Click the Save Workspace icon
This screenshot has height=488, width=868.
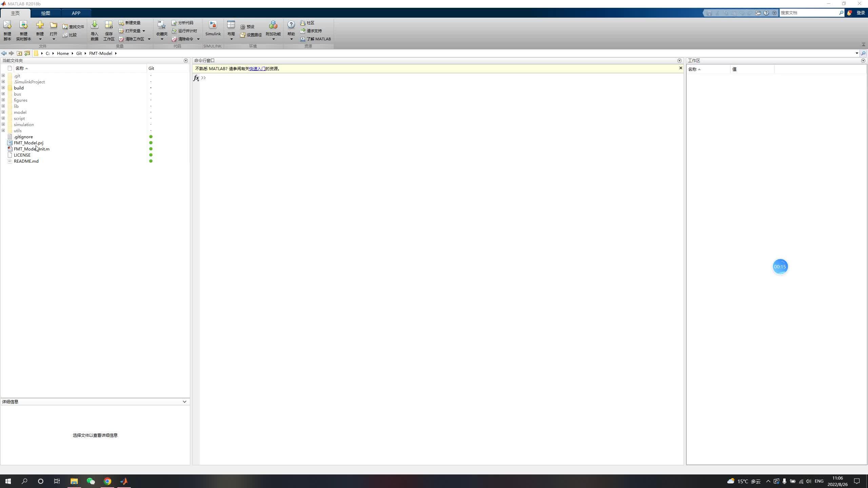109,25
